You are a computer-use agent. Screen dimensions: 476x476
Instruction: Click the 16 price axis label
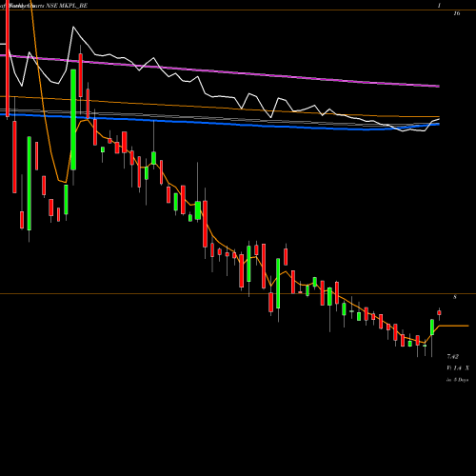click(457, 13)
